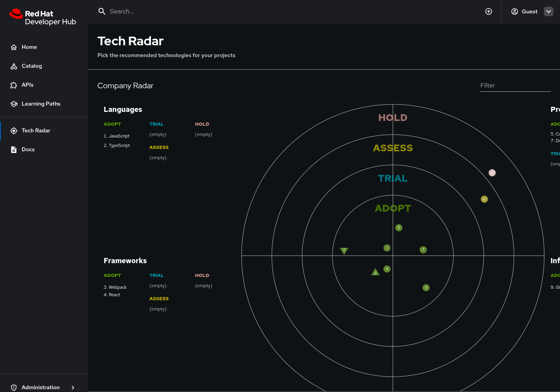Click the Guest user avatar icon

pos(515,11)
